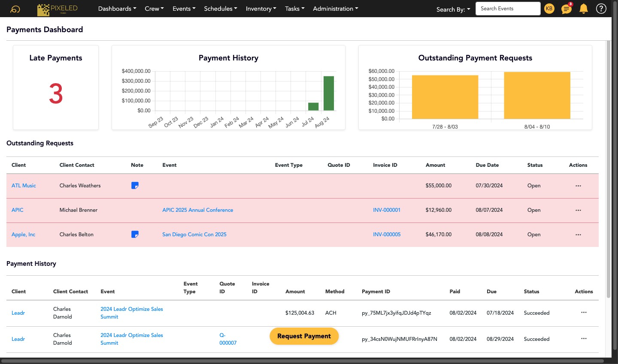
Task: Open actions menu for APIC request
Action: coord(578,211)
